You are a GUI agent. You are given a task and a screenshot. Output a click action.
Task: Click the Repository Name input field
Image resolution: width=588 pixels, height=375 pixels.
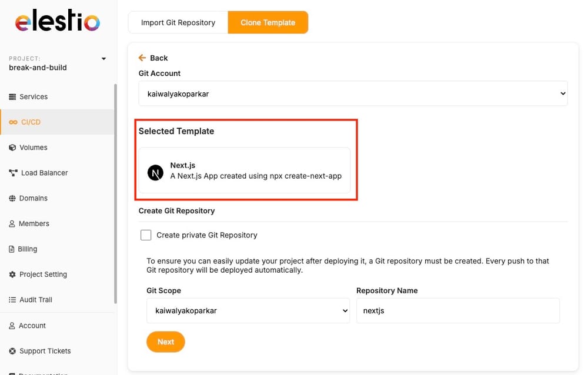pos(457,310)
